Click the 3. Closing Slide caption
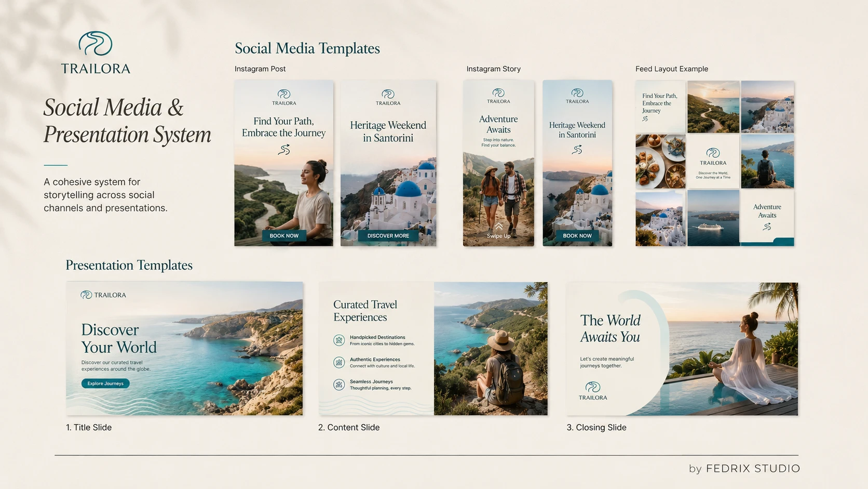The height and width of the screenshot is (489, 868). [x=596, y=427]
